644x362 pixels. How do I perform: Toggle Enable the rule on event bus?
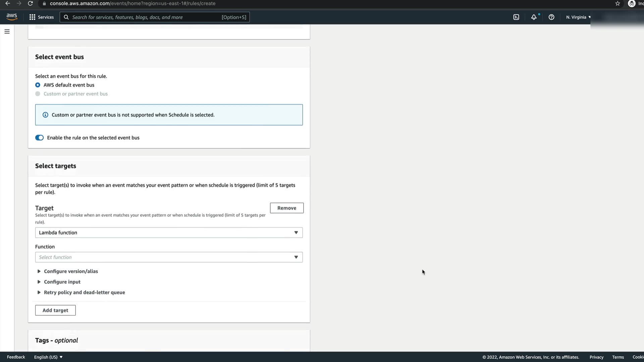pos(40,138)
